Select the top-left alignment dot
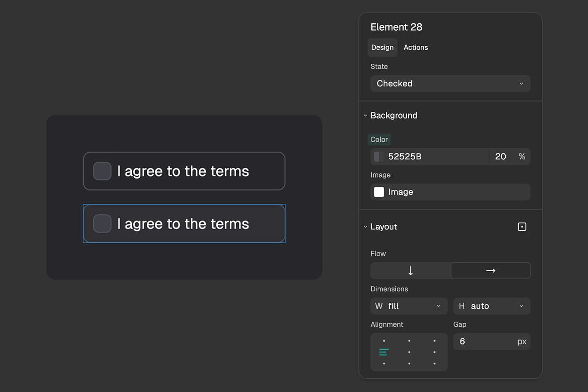Viewport: 588px width, 392px height. 384,340
